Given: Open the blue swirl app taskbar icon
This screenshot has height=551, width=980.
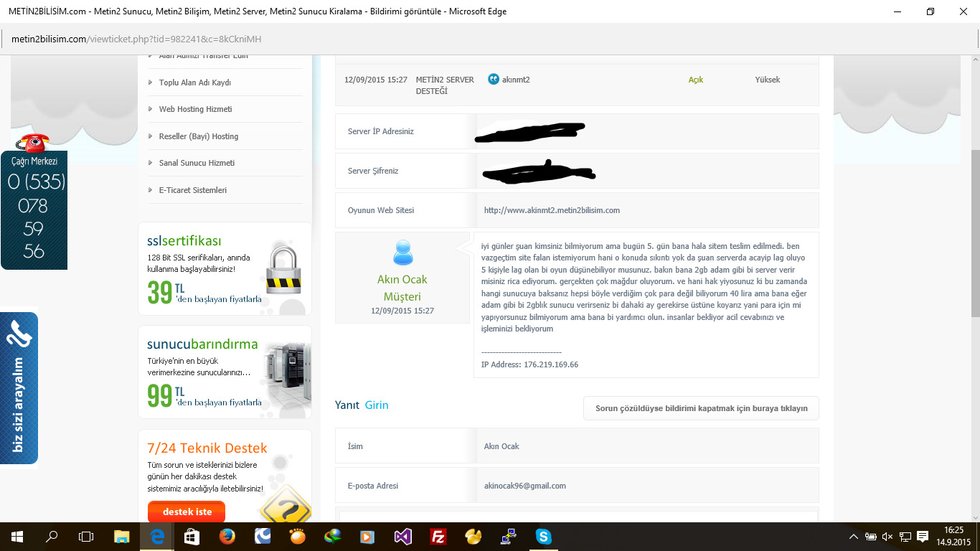Looking at the screenshot, I should pyautogui.click(x=263, y=536).
